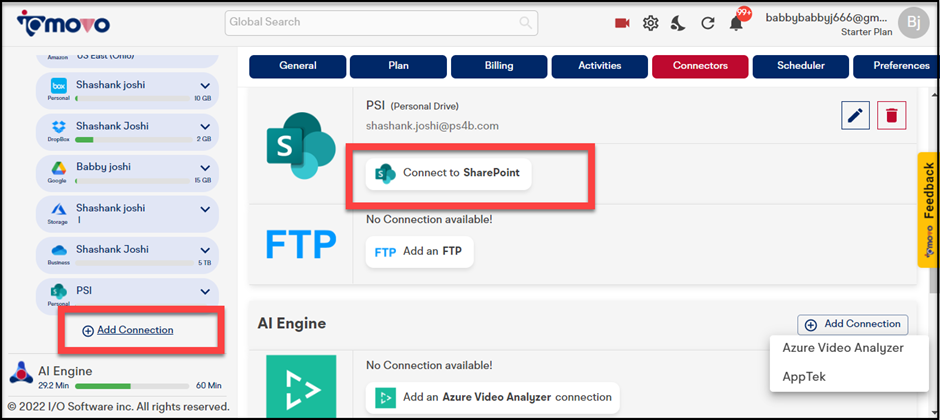Expand the Azure Storage Shashank joshi connection
940x420 pixels.
(x=205, y=209)
